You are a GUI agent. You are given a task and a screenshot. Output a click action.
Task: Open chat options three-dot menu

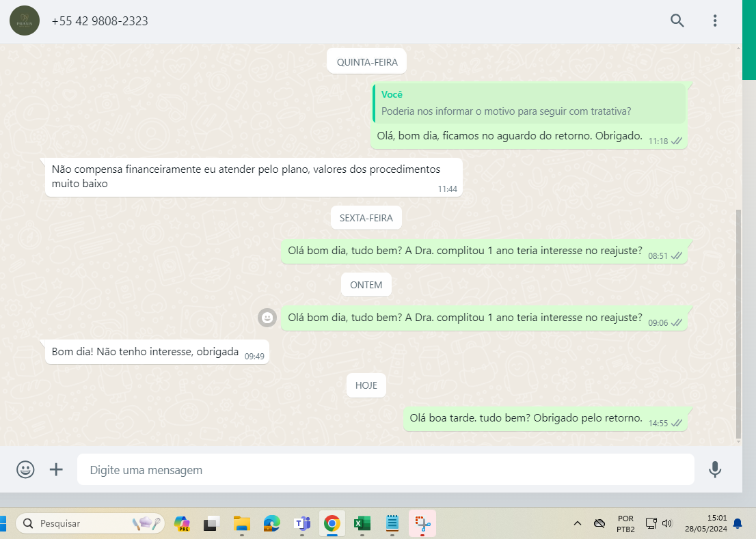(x=714, y=20)
